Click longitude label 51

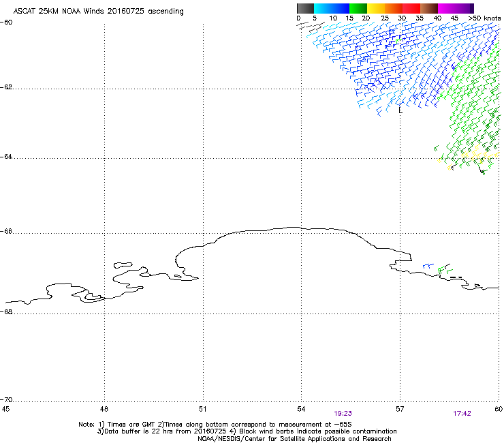click(x=202, y=409)
